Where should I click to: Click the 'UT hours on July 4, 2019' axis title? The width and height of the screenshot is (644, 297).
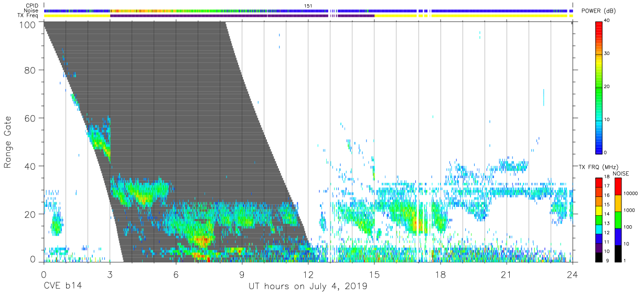(x=308, y=287)
